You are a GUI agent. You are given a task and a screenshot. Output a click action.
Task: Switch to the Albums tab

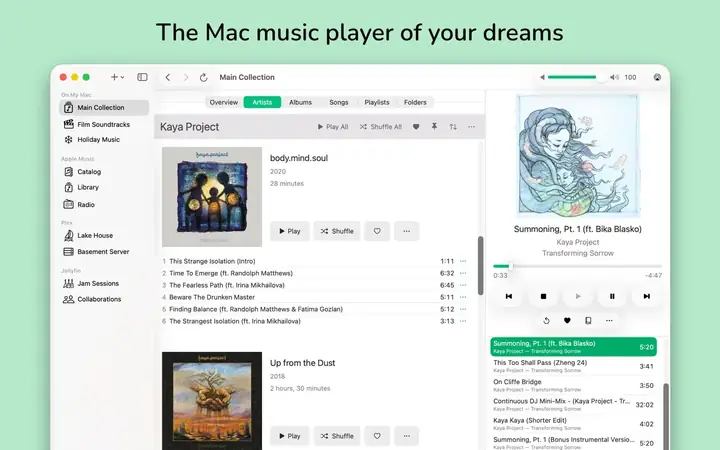300,102
